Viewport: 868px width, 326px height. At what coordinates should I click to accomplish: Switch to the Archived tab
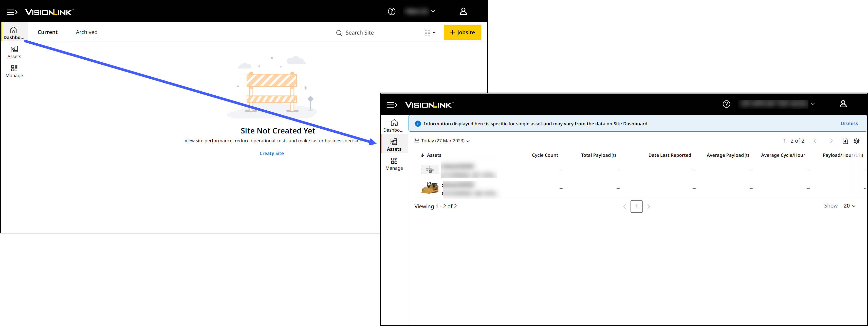87,32
